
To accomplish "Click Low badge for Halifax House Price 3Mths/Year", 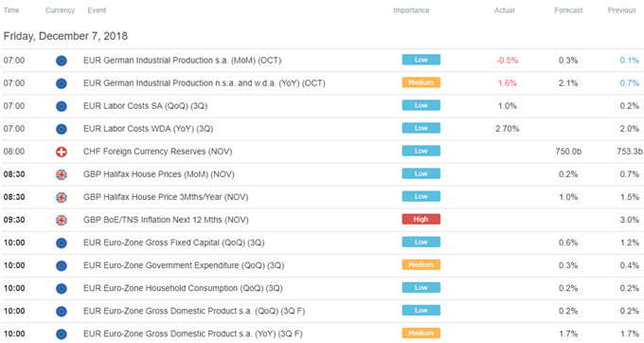I will (x=421, y=196).
